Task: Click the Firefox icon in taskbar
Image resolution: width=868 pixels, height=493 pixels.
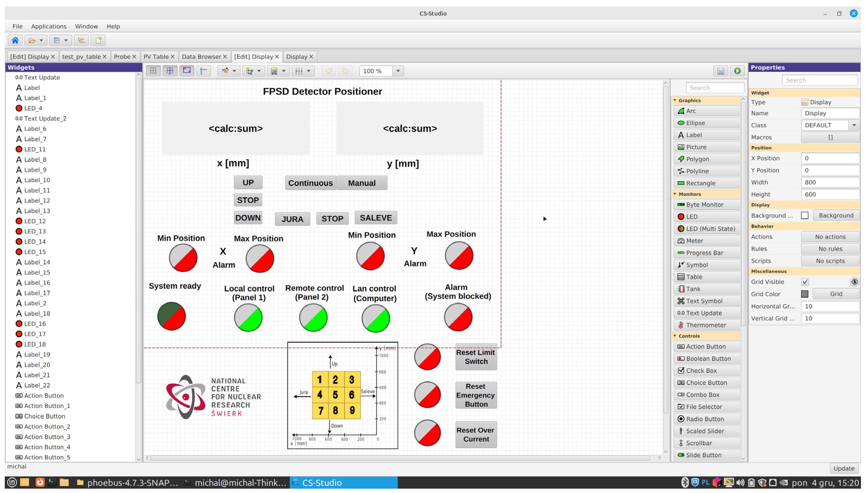Action: [40, 482]
